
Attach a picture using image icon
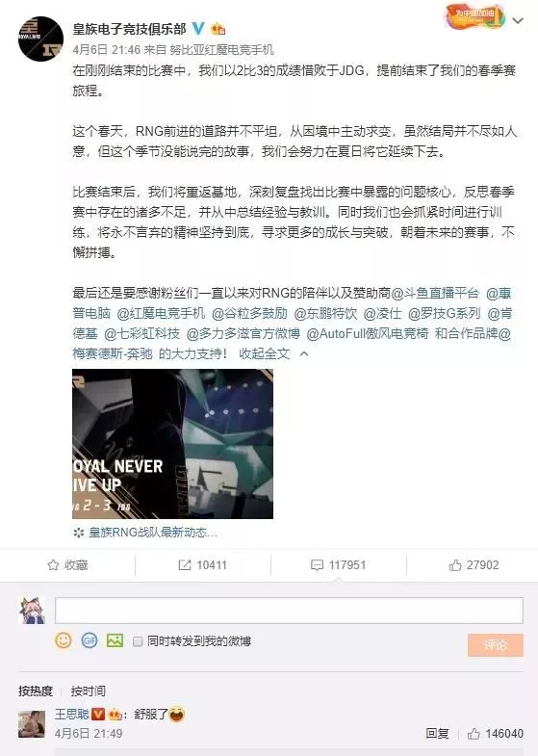pyautogui.click(x=115, y=640)
